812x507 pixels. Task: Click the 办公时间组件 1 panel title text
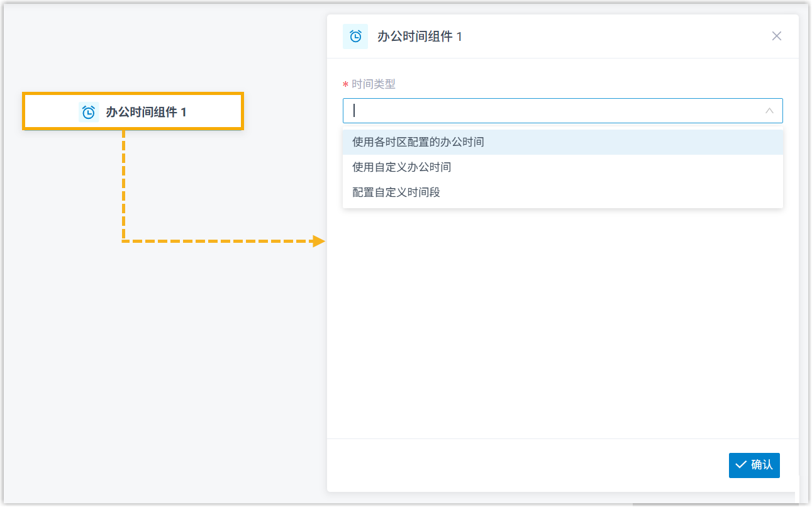click(420, 36)
